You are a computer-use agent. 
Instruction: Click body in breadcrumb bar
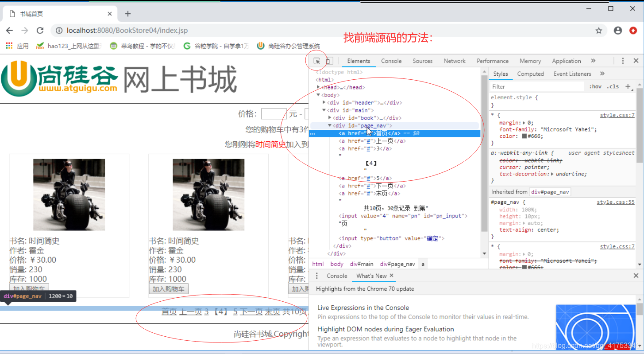(337, 264)
